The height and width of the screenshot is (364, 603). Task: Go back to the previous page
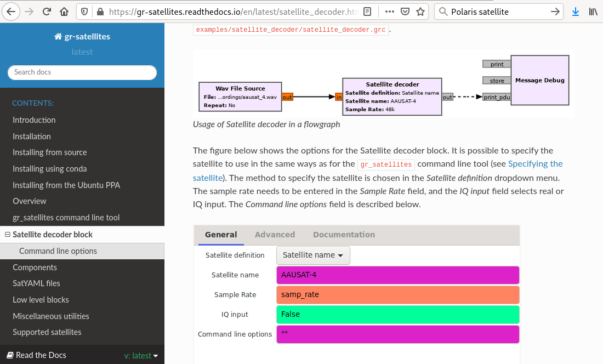(11, 12)
